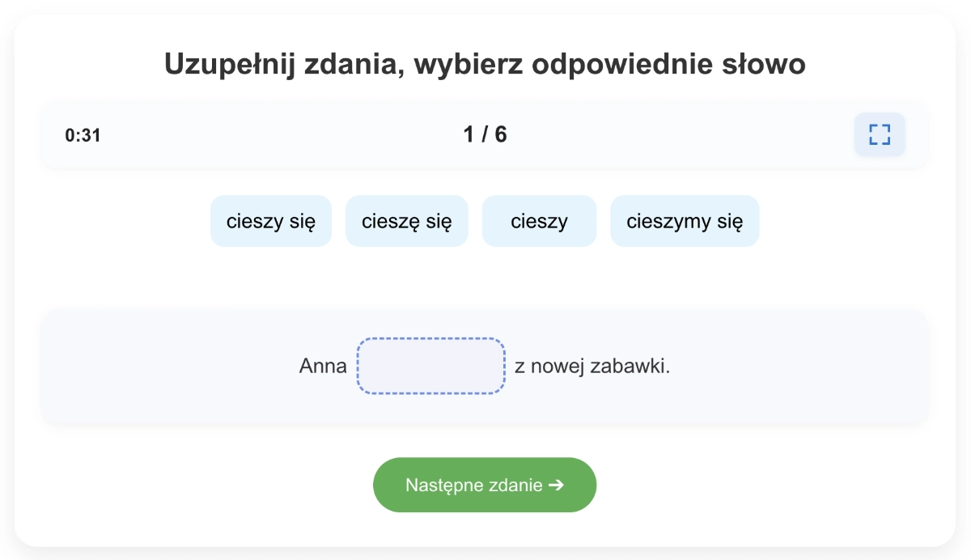
Task: Click the green button below the sentence
Action: (x=485, y=485)
